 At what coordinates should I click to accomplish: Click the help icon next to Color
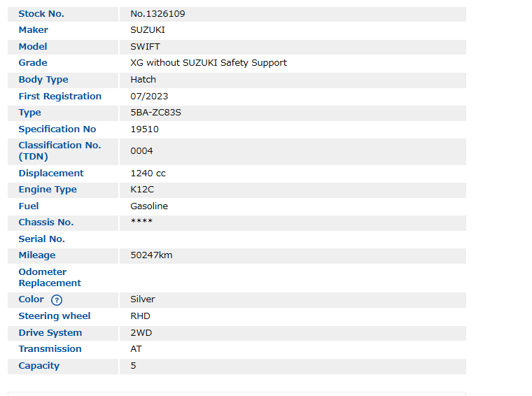(57, 300)
